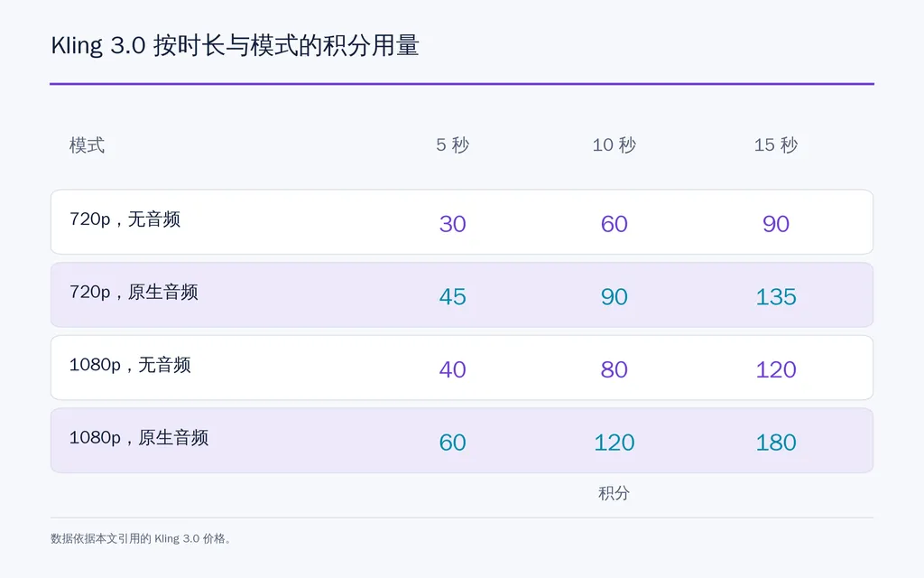Click the row label "720p，无音频"
Viewport: 924px width, 578px height.
point(125,219)
